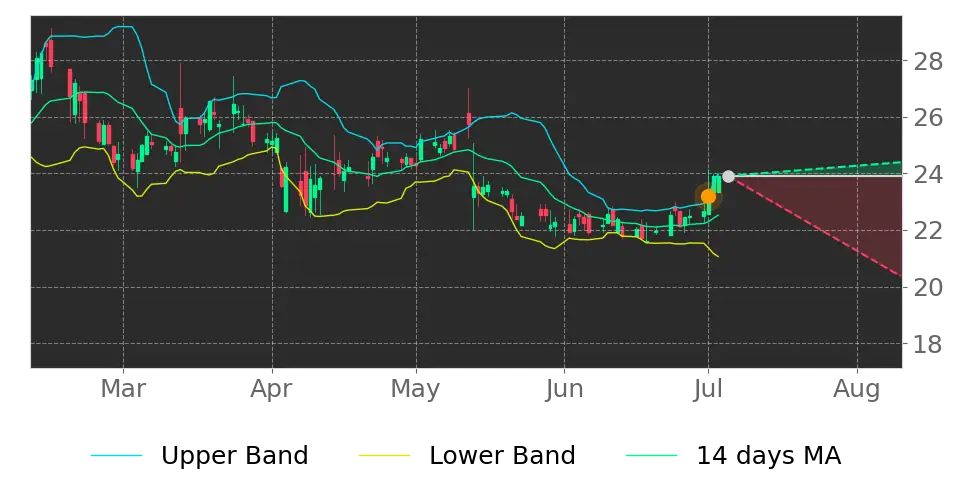Click the Aug x-axis label
This screenshot has height=486, width=972.
(x=857, y=391)
